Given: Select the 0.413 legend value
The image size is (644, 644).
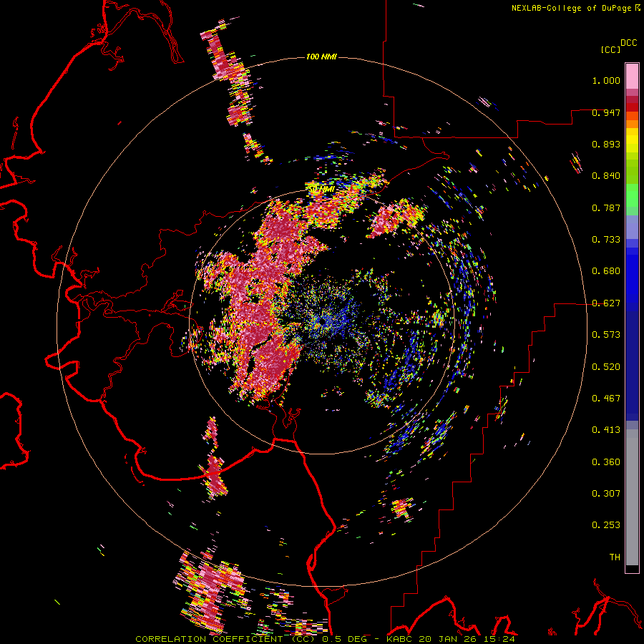Looking at the screenshot, I should [x=606, y=430].
